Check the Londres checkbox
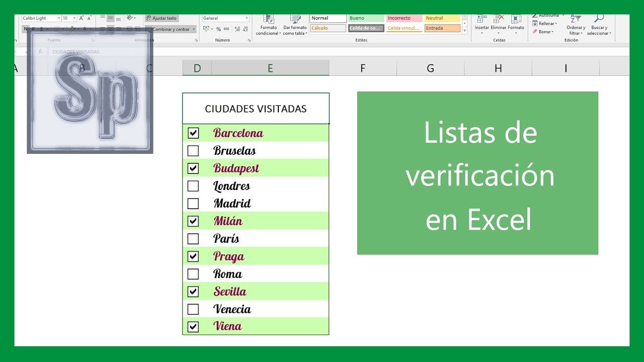The width and height of the screenshot is (644, 362). 193,186
